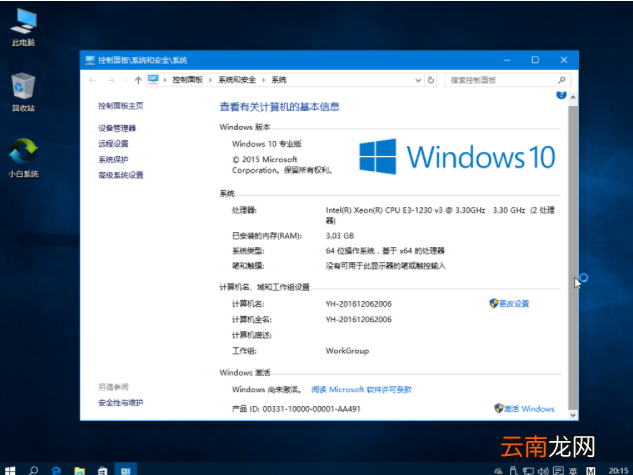This screenshot has height=475, width=633.
Task: Refresh the control panel page
Action: pos(431,80)
